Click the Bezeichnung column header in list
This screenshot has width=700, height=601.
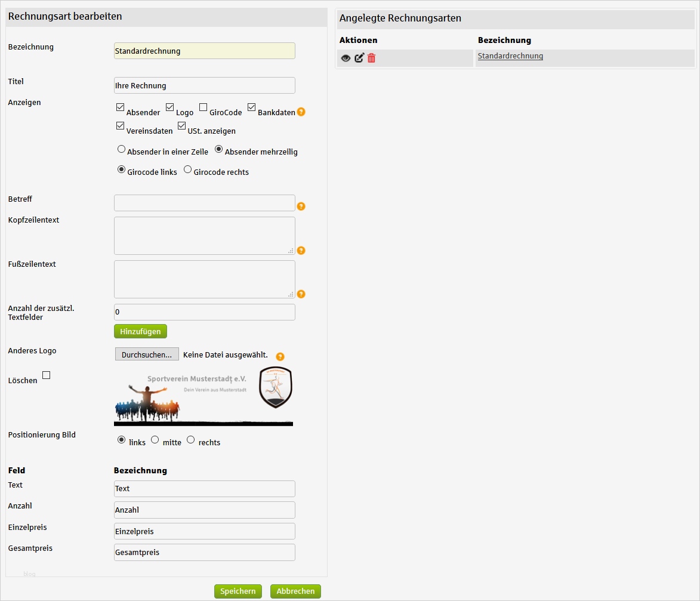[x=504, y=40]
